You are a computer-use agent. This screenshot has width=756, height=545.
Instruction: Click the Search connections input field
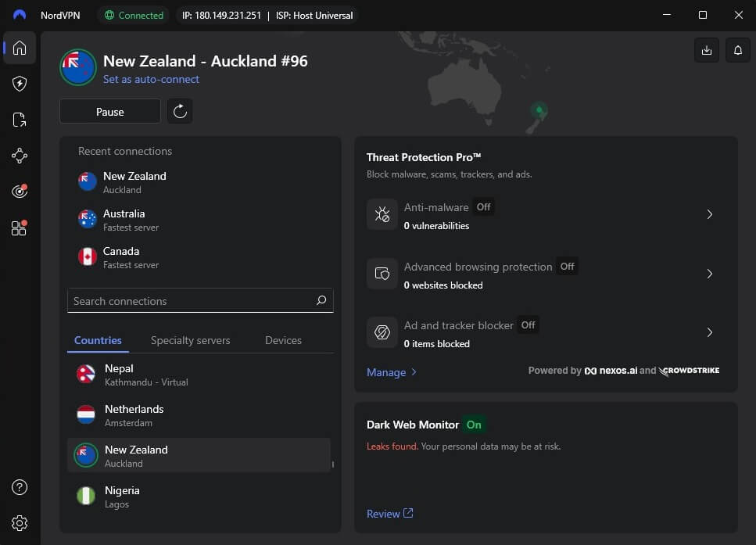(x=200, y=300)
